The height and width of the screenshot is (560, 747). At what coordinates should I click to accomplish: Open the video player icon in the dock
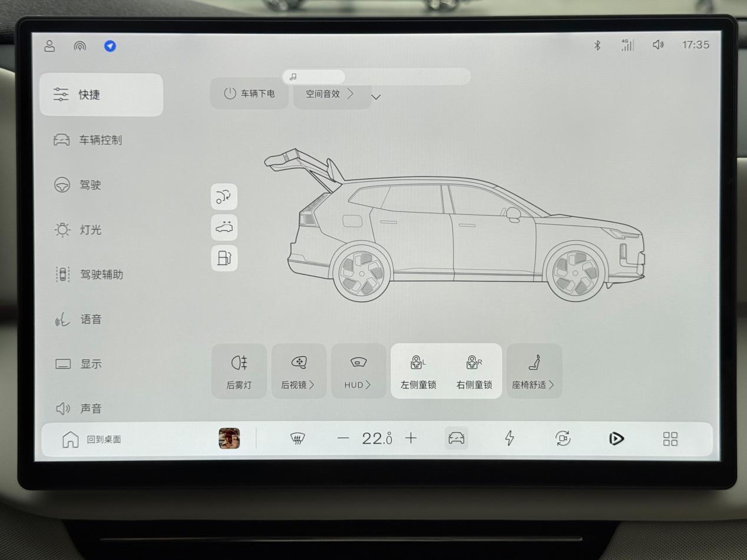point(616,439)
